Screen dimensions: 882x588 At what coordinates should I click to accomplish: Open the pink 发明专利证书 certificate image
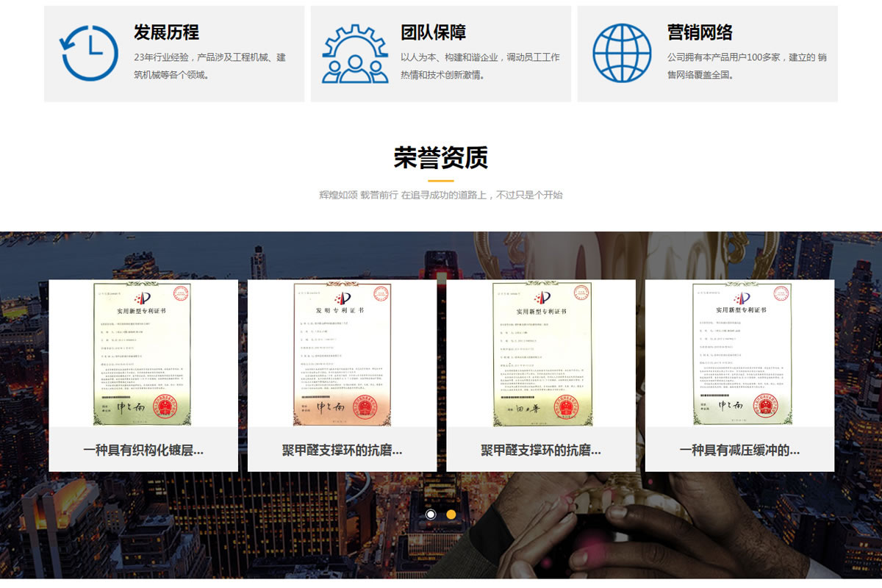tap(342, 354)
